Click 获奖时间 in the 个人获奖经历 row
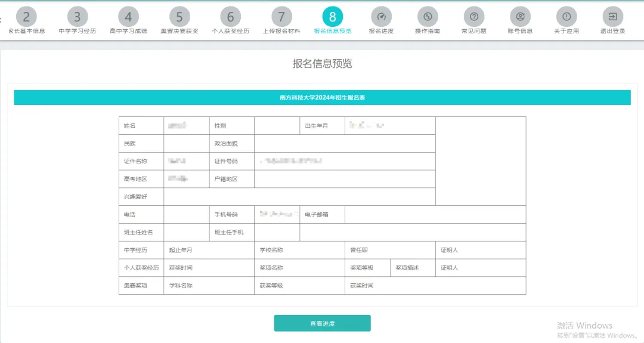 pyautogui.click(x=209, y=268)
